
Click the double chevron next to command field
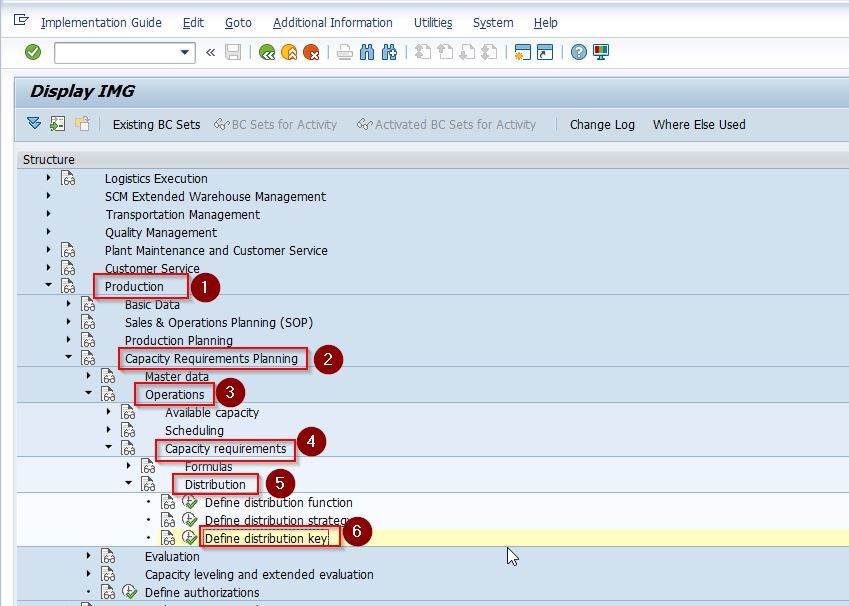click(211, 53)
